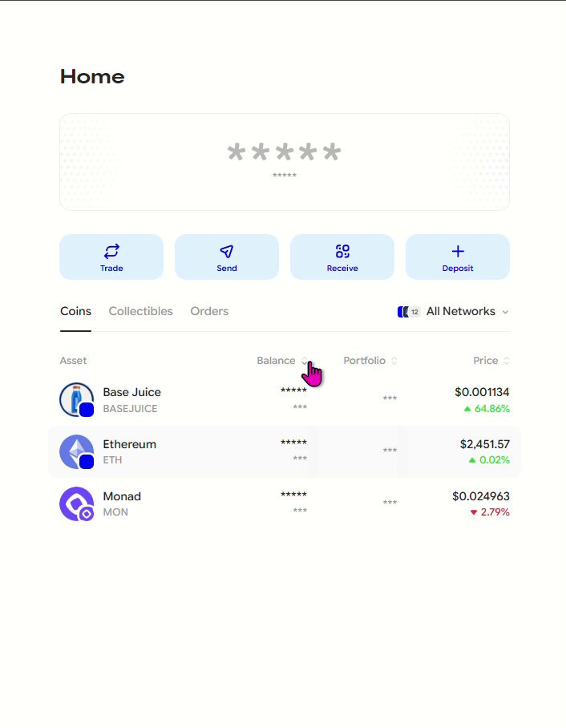Click the 64.86% price change
Image resolution: width=566 pixels, height=728 pixels.
coord(487,409)
